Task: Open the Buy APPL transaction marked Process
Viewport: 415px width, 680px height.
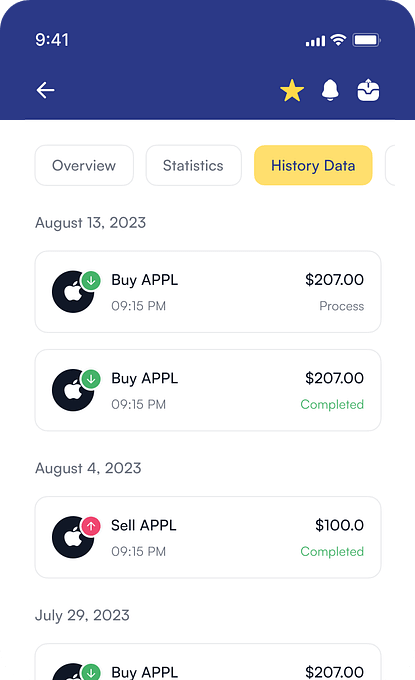Action: click(208, 292)
